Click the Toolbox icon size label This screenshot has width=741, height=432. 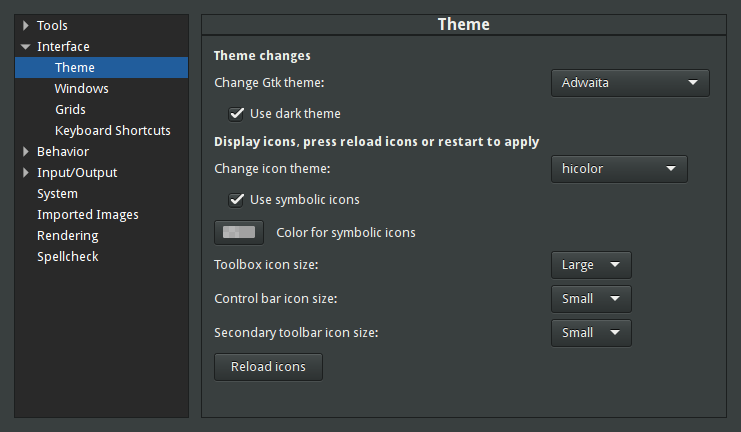266,265
